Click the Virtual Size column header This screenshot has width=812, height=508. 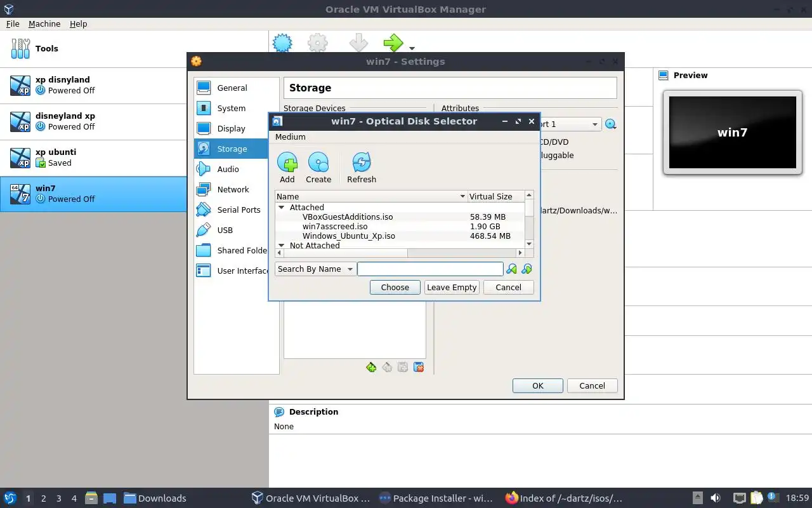pos(496,197)
